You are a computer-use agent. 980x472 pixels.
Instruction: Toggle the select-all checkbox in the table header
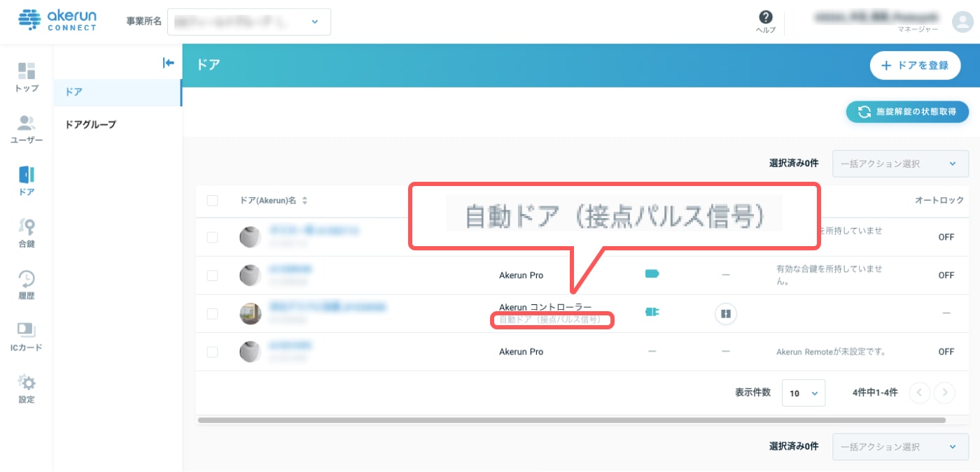point(213,201)
